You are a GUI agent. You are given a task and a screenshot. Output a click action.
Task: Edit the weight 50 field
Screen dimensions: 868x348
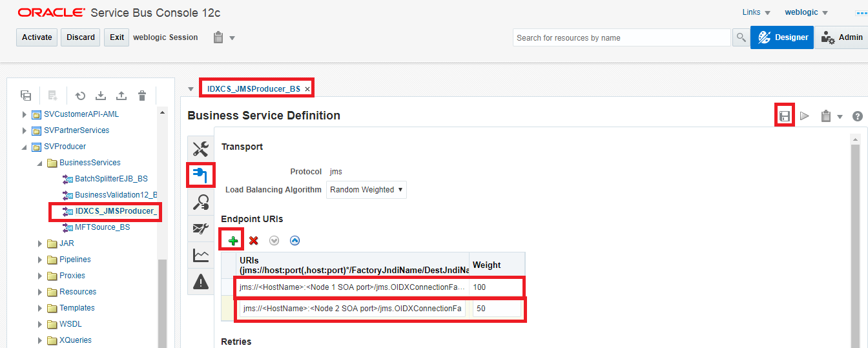tap(496, 309)
